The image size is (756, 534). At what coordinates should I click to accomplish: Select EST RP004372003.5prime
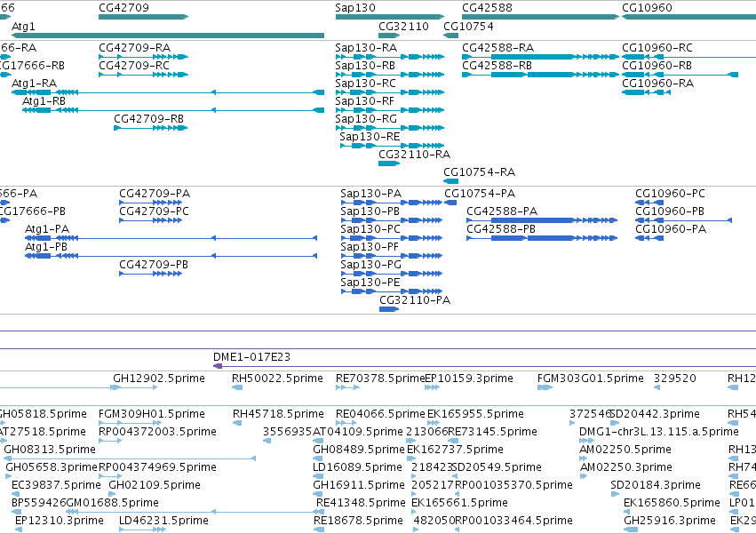pyautogui.click(x=110, y=441)
